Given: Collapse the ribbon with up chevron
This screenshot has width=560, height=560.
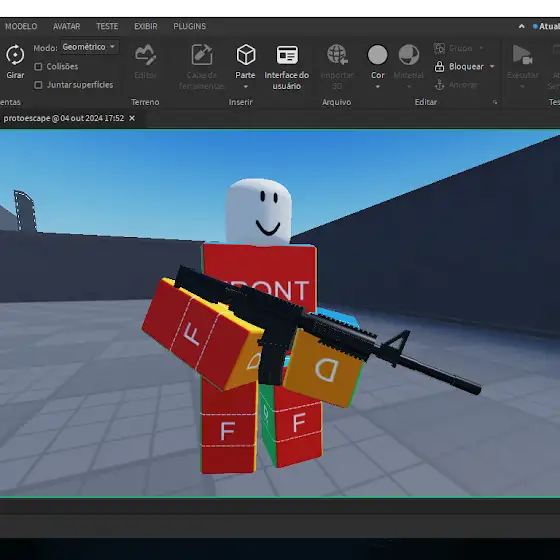Looking at the screenshot, I should (521, 26).
